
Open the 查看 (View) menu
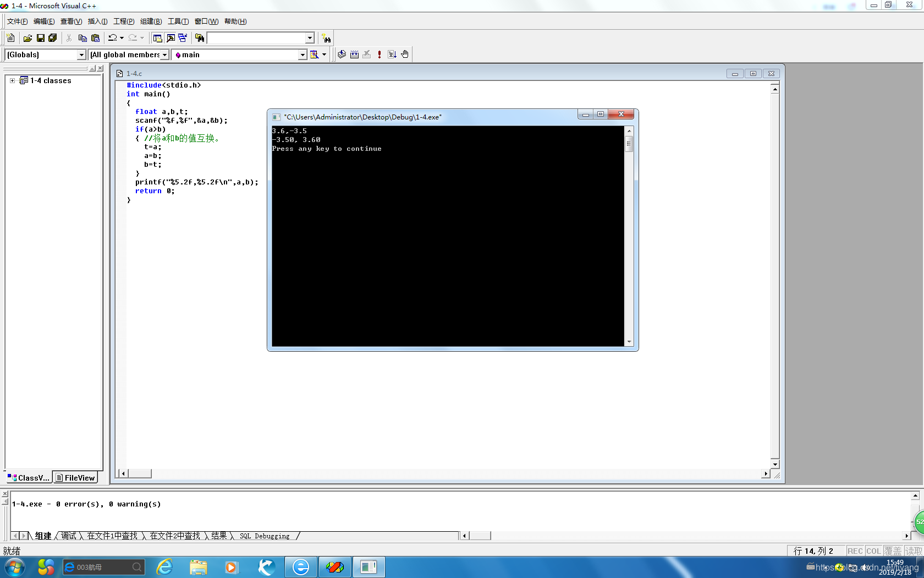71,21
